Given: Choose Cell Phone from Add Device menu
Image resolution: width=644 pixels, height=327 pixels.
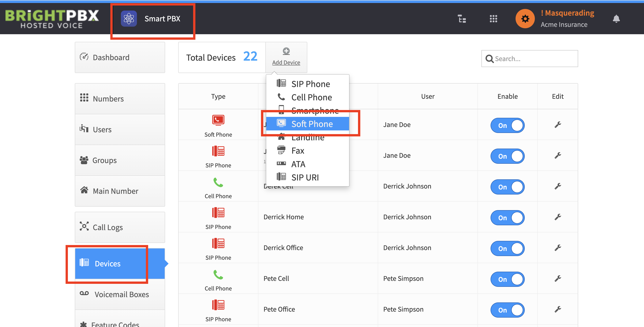Looking at the screenshot, I should click(x=308, y=97).
